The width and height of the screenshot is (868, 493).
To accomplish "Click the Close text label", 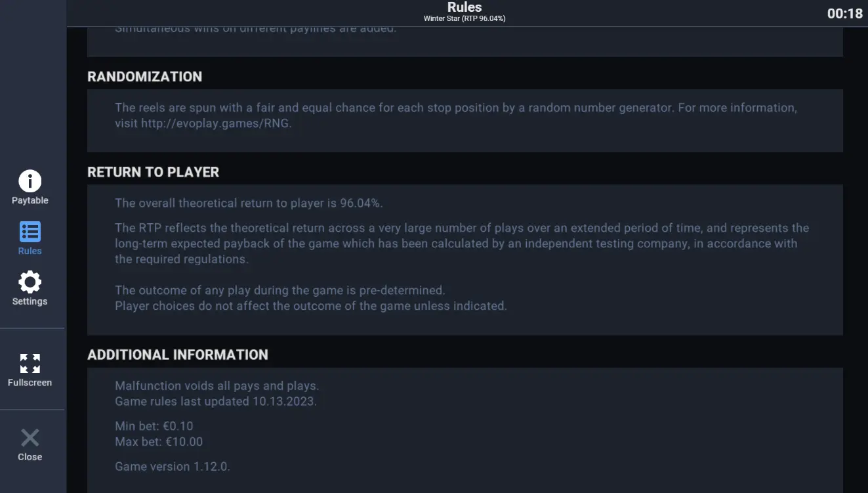I will [x=30, y=457].
